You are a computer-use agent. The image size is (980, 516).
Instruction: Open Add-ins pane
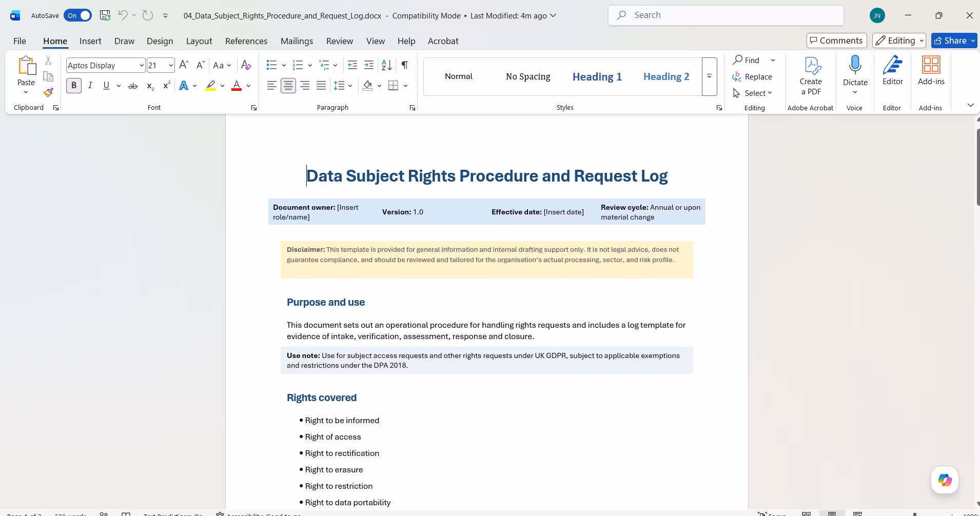coord(931,71)
